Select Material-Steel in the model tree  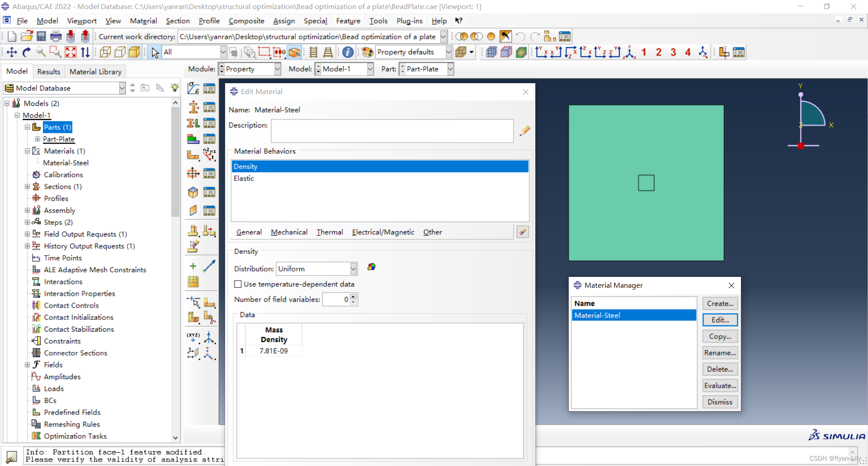(66, 163)
